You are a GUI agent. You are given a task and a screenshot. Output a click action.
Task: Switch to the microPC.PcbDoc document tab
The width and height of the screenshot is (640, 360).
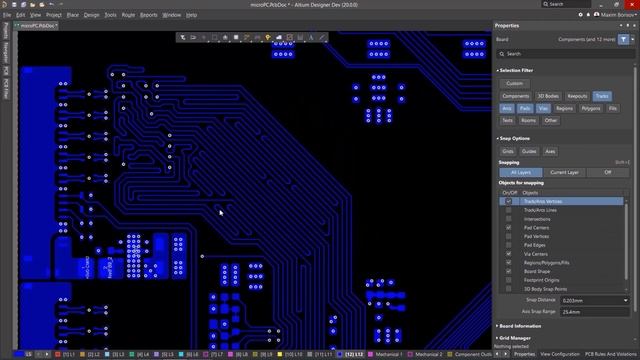click(36, 25)
